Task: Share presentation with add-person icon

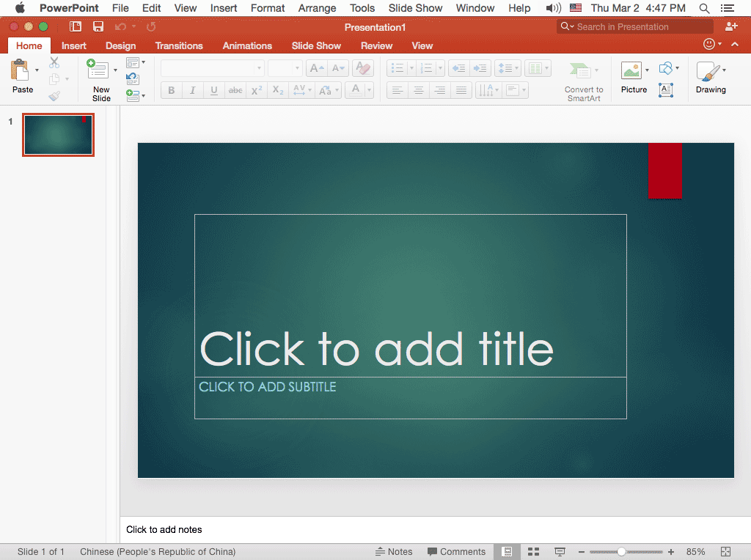Action: (731, 26)
